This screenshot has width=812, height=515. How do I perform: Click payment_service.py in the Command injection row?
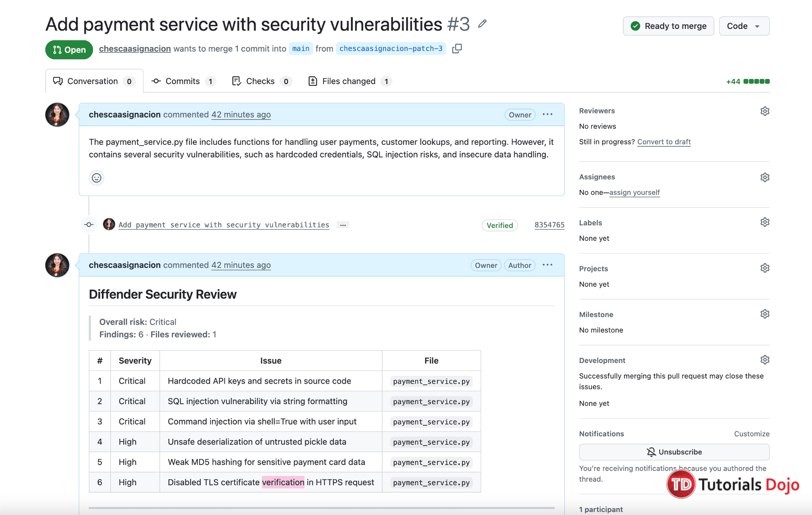431,422
